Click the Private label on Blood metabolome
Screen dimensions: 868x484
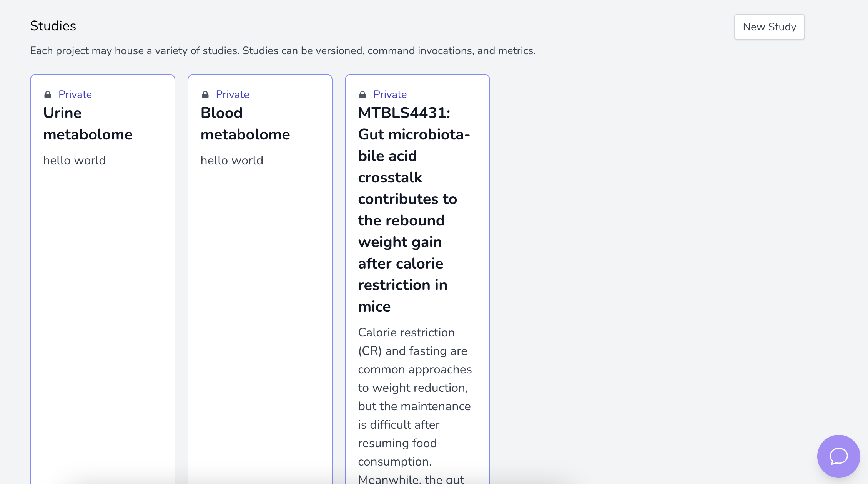pyautogui.click(x=233, y=94)
